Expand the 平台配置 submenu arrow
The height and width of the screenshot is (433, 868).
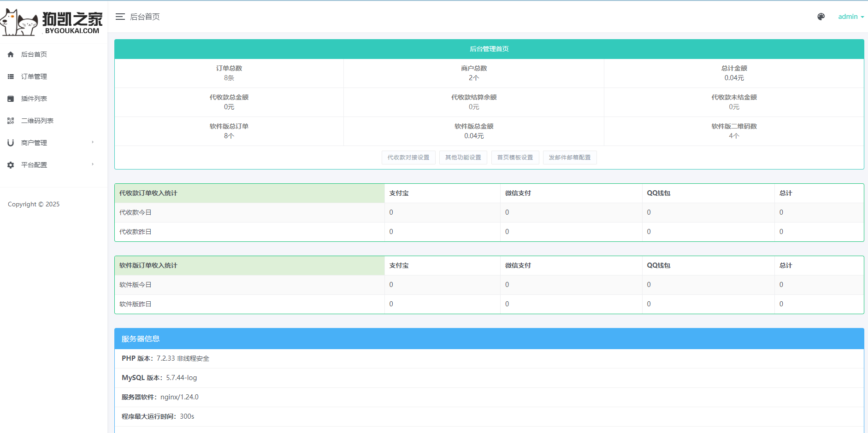93,164
